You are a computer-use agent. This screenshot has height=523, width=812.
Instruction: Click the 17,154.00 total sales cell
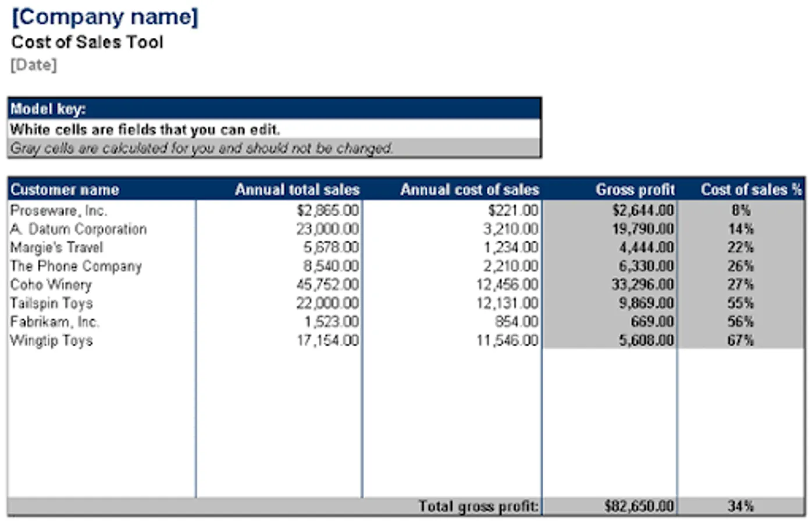279,341
